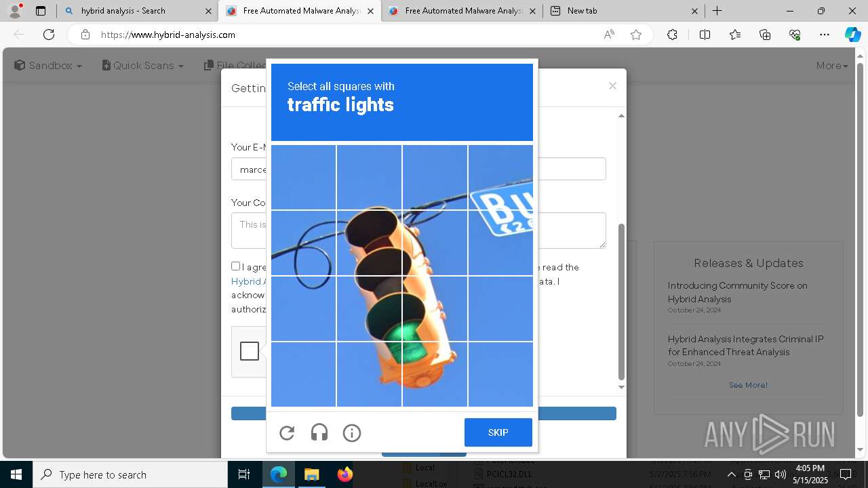Viewport: 868px width, 488px height.
Task: Click the browser refresh button
Action: (49, 35)
